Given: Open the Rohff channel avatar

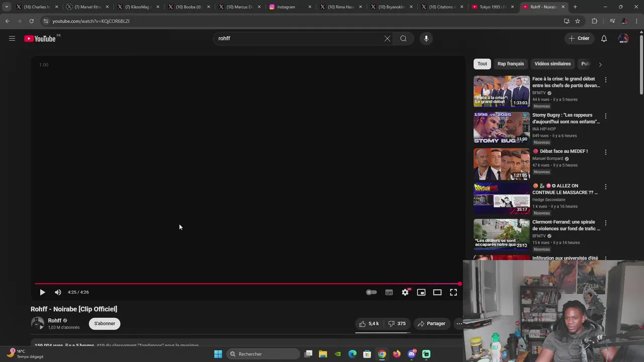Looking at the screenshot, I should pyautogui.click(x=38, y=323).
